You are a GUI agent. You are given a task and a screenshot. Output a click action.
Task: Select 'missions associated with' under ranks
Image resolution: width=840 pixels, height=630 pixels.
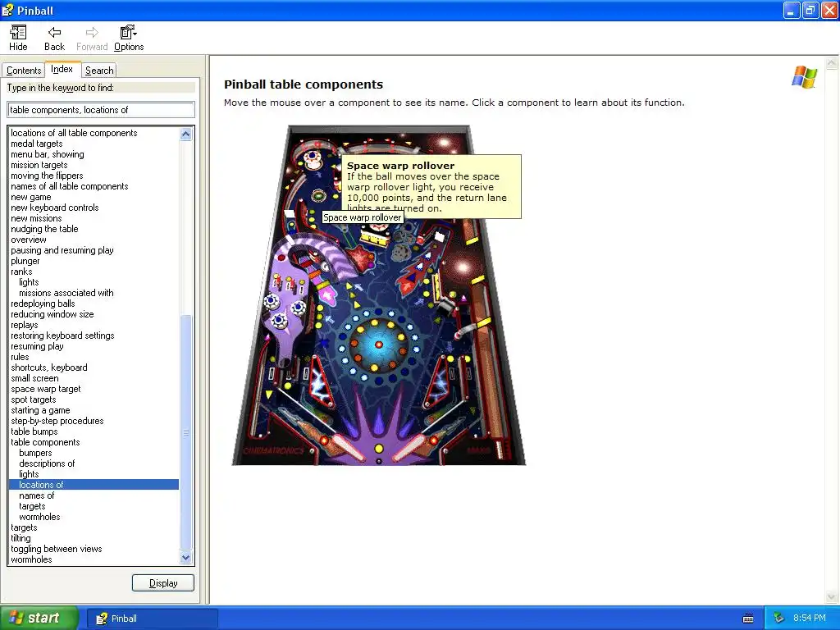point(66,293)
